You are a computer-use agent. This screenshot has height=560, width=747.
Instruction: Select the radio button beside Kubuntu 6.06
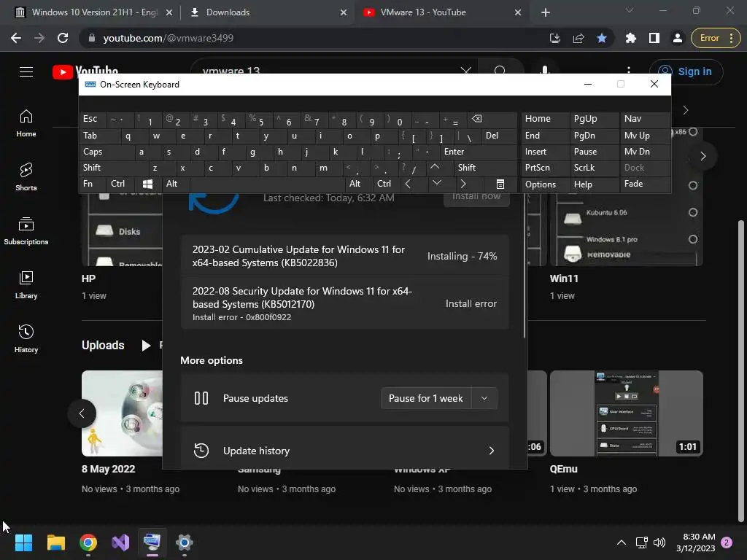coord(693,212)
